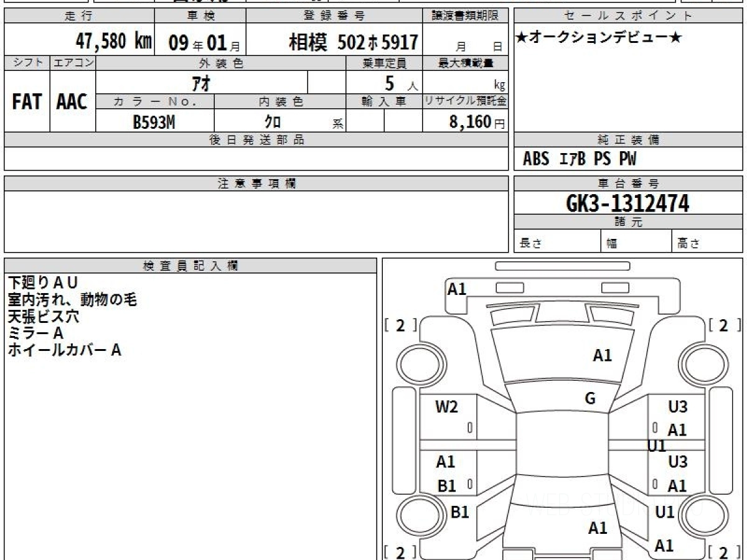747x560 pixels.
Task: Select chassis number GK3-1312474
Action: click(x=627, y=203)
